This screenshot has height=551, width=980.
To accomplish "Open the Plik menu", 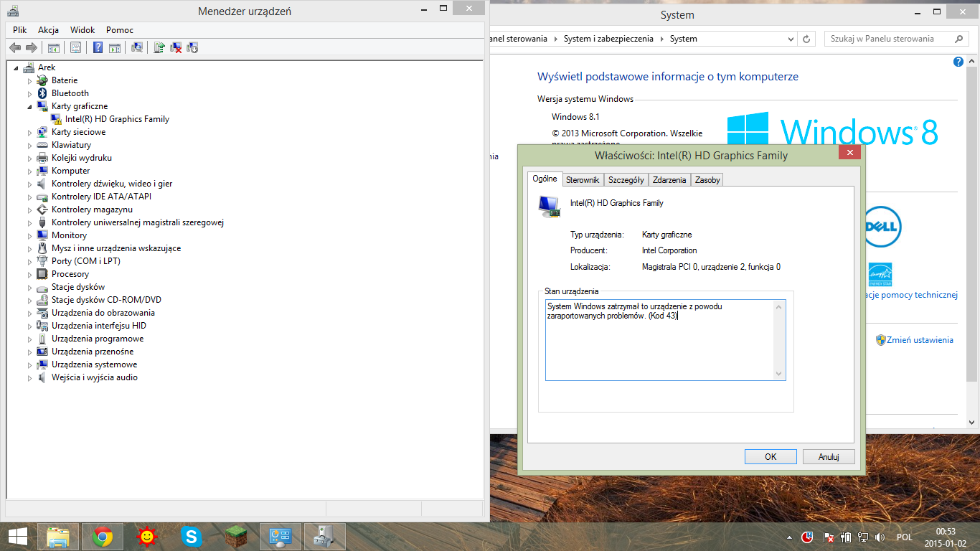I will tap(19, 30).
